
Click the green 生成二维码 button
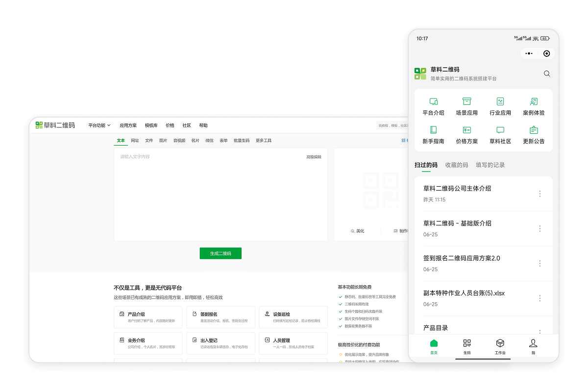[220, 253]
